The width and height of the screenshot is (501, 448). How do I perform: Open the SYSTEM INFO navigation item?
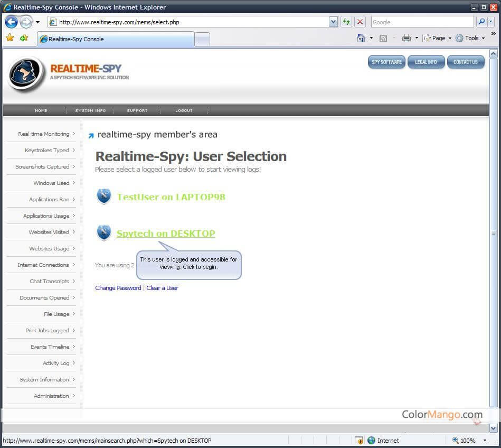pyautogui.click(x=90, y=110)
